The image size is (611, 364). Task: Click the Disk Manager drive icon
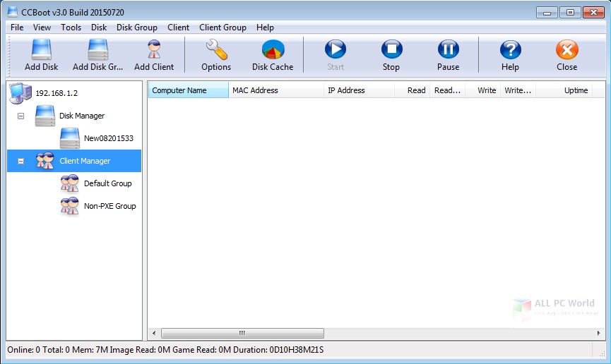pos(45,116)
